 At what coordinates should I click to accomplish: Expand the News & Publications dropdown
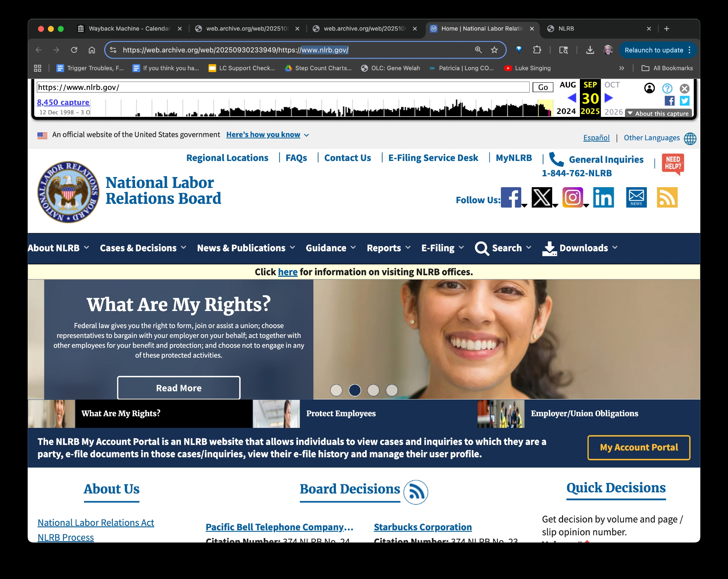[x=246, y=248]
